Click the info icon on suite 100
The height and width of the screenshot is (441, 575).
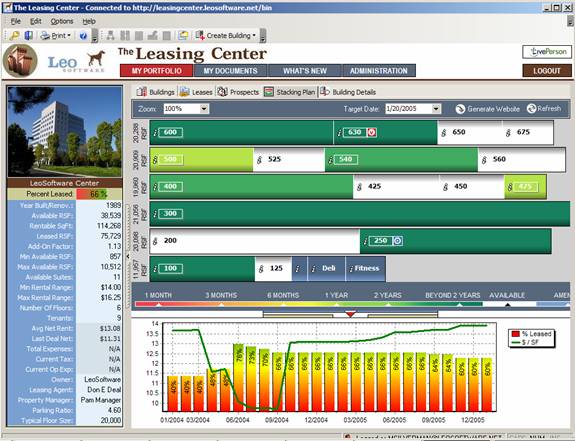(x=155, y=269)
